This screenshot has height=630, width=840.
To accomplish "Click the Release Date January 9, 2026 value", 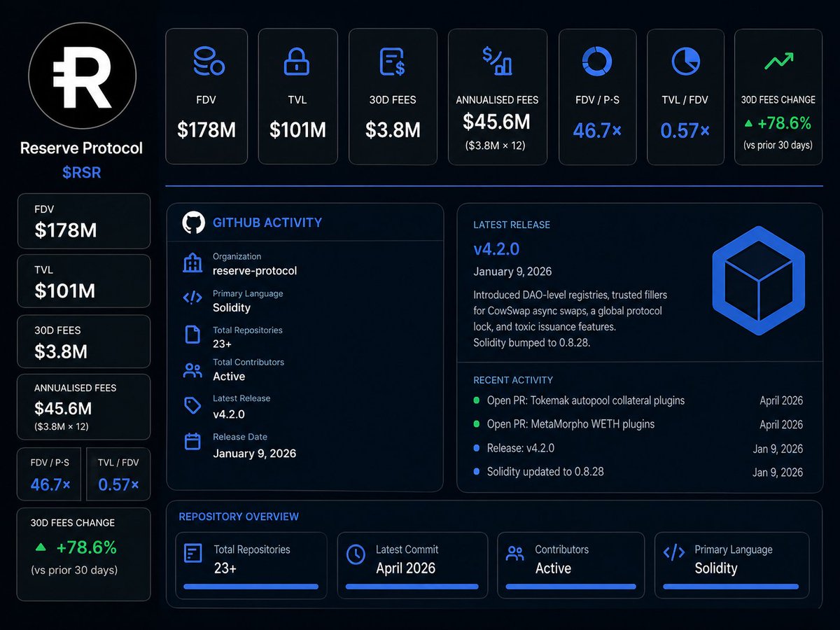I will 255,454.
